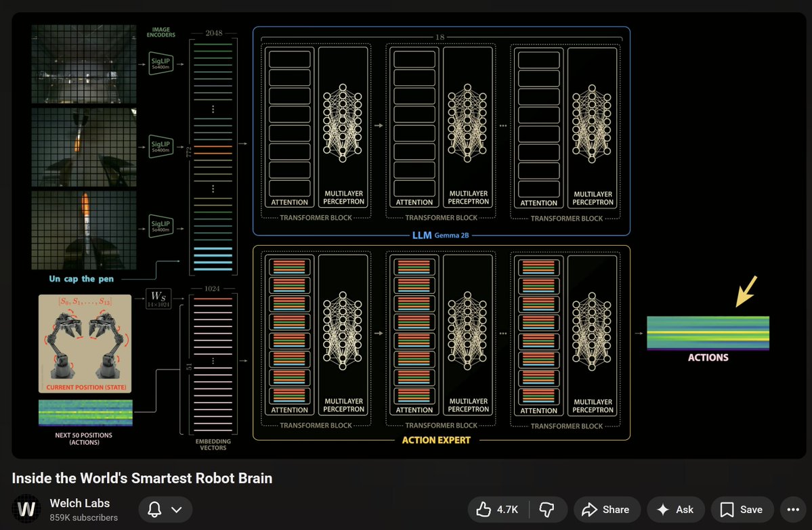
Task: Open the three-dot more actions menu
Action: pyautogui.click(x=793, y=510)
